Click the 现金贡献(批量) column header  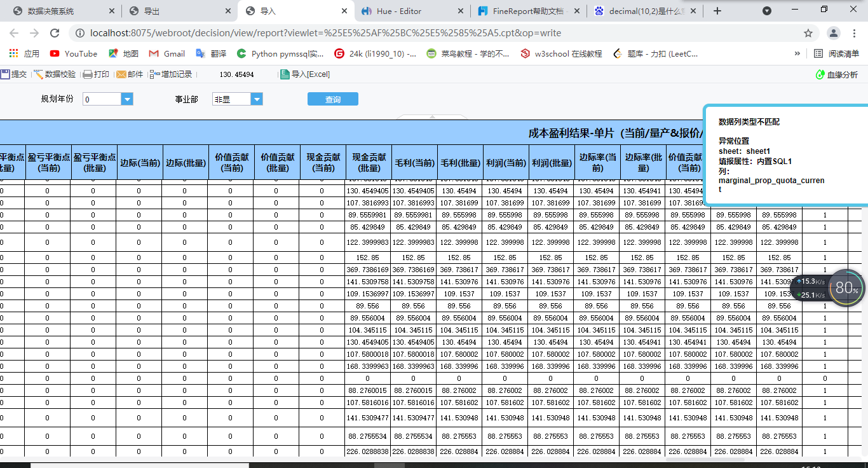coord(369,163)
